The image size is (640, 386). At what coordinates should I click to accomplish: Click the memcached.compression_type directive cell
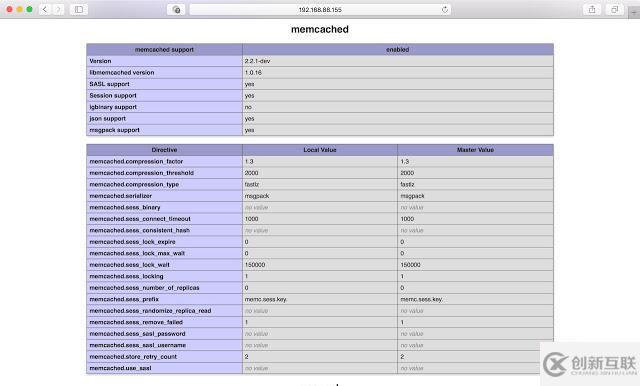coord(164,184)
